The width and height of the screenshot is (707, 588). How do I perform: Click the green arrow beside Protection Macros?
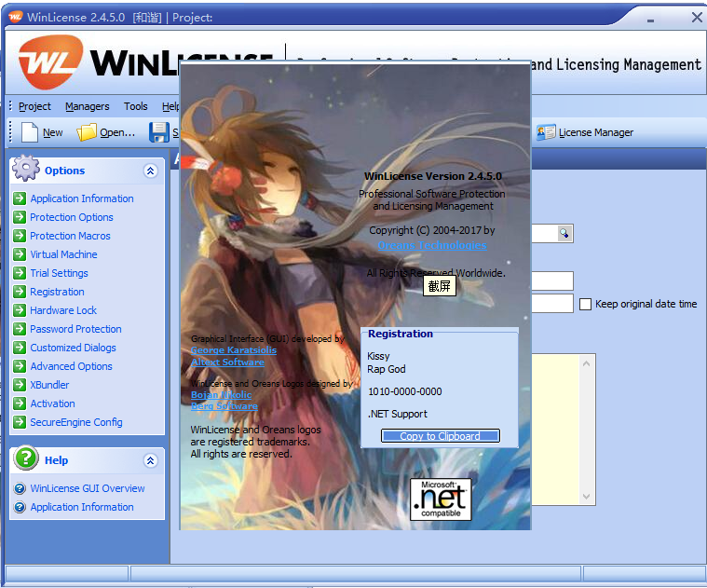pyautogui.click(x=20, y=236)
